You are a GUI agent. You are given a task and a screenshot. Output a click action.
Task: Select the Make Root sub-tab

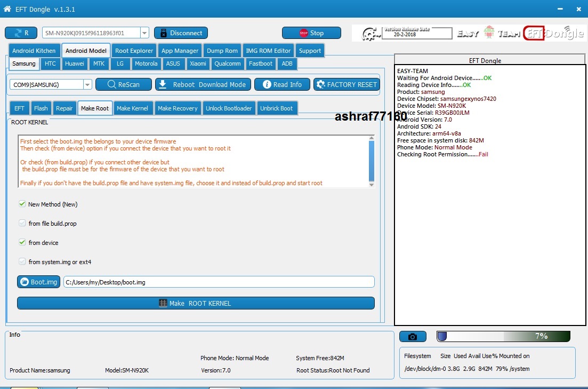[94, 108]
